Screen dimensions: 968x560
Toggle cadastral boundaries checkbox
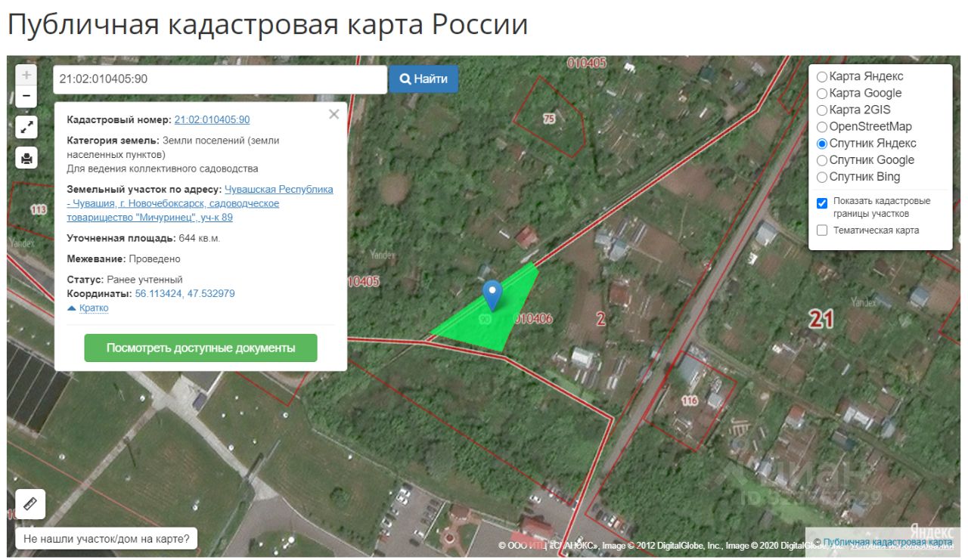point(822,203)
